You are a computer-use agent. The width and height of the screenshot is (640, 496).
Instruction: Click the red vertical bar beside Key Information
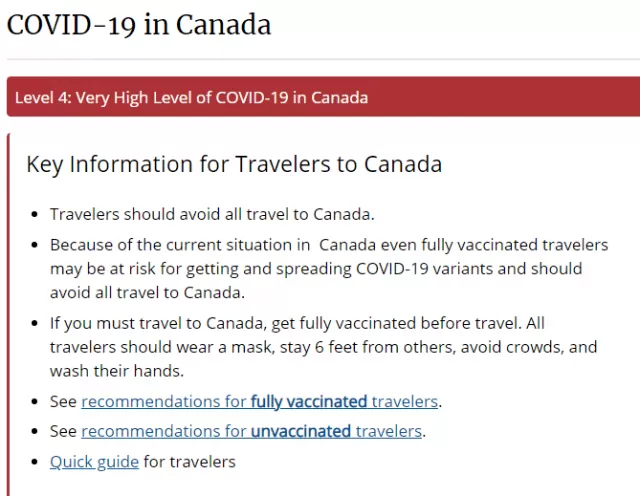coord(9,314)
